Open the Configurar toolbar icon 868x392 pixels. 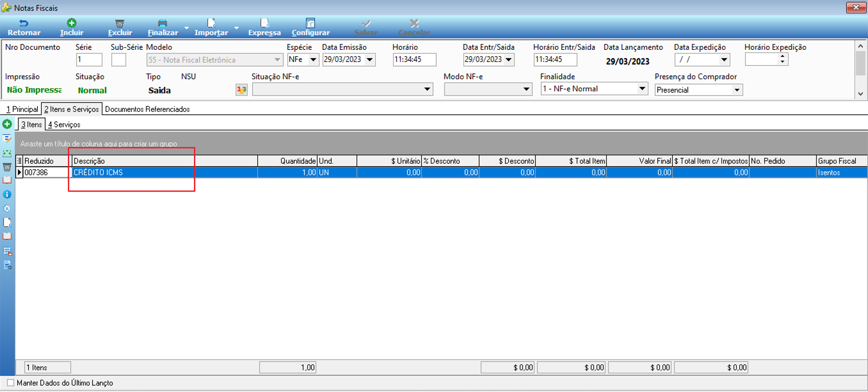[x=311, y=23]
